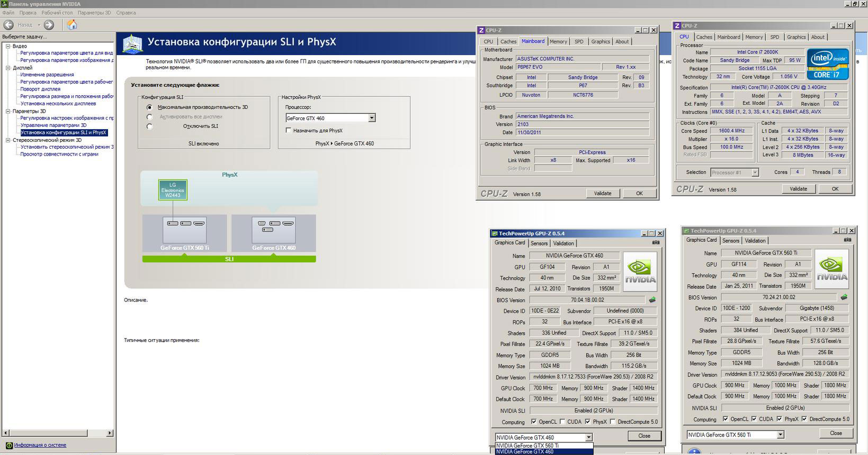Open 'Просмотр совместимости с играми' in task tree
Image resolution: width=868 pixels, height=455 pixels.
(59, 154)
